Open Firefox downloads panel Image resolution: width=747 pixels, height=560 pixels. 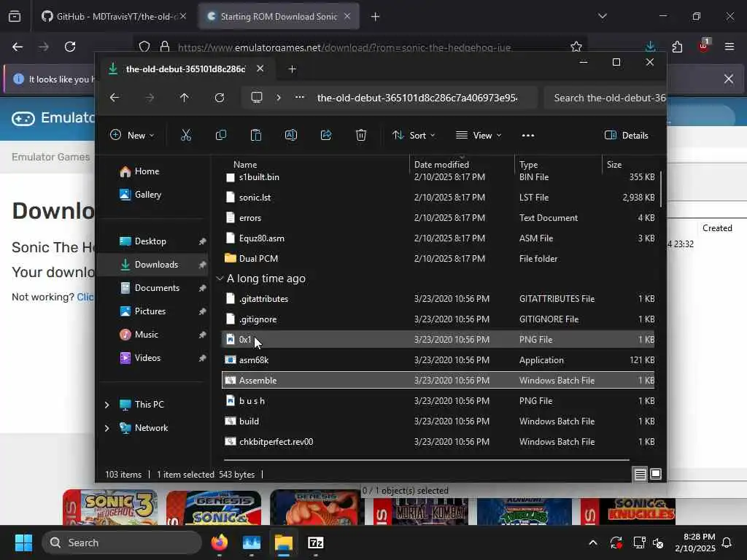click(x=650, y=47)
